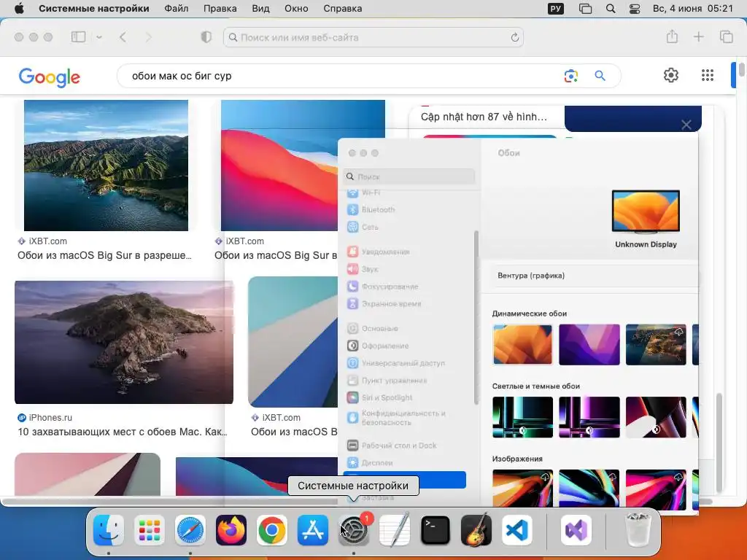Image resolution: width=747 pixels, height=560 pixels.
Task: Close the image preview panel with X
Action: pos(686,125)
